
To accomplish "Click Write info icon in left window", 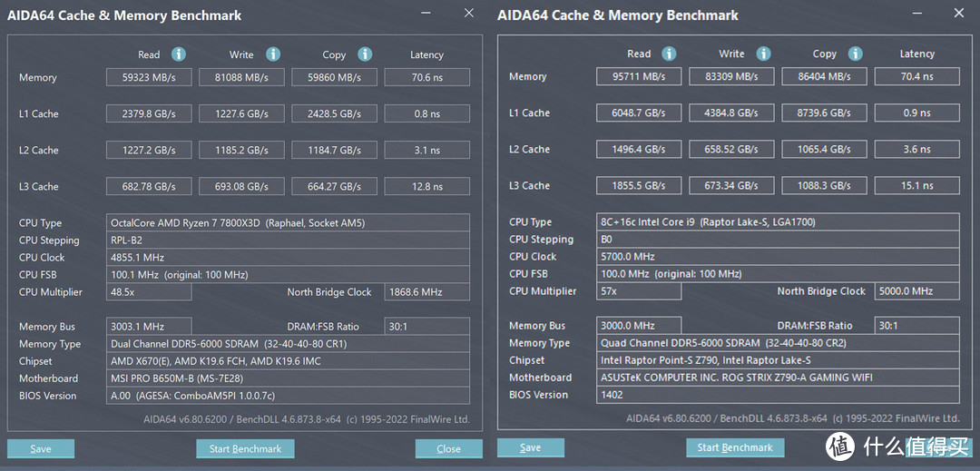I will tap(273, 54).
